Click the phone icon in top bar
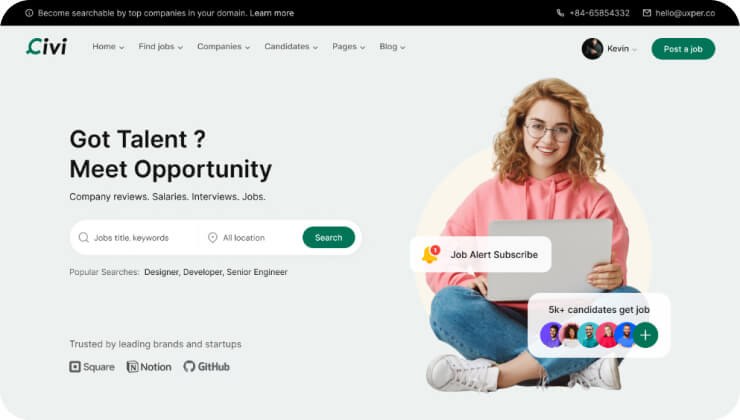 point(560,13)
